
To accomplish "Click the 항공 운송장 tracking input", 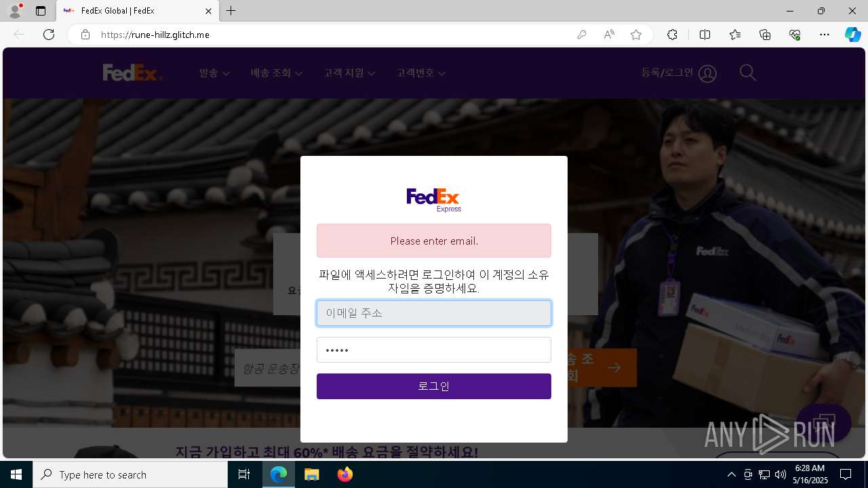I will [x=268, y=368].
